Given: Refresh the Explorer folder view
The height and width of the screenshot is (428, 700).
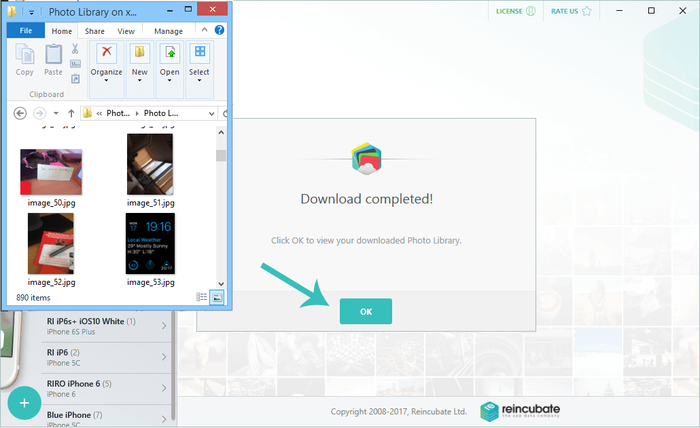Looking at the screenshot, I should point(225,113).
